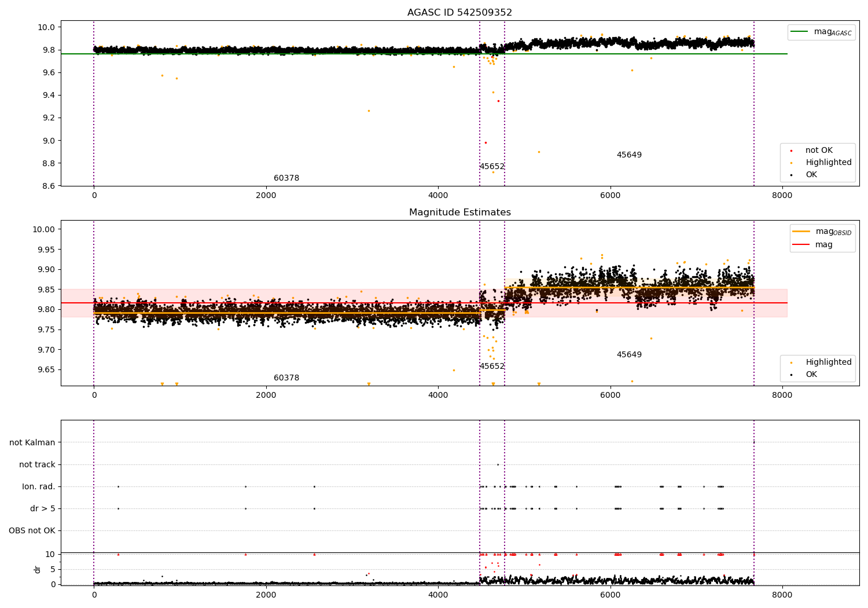Click y-tick '8.6' on the top plot

point(48,186)
